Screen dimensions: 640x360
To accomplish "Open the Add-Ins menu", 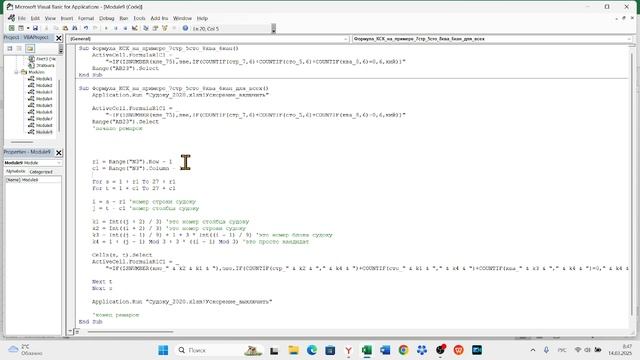I will click(x=159, y=18).
